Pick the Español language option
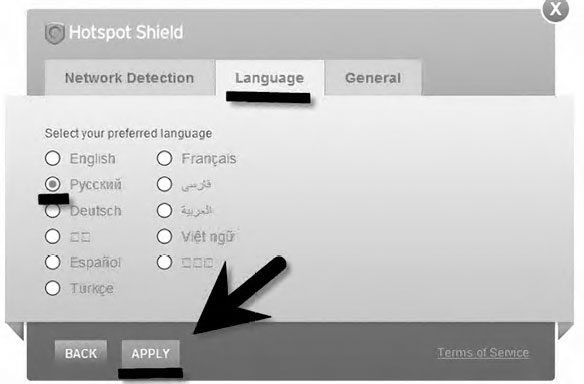The height and width of the screenshot is (384, 584). [x=53, y=262]
